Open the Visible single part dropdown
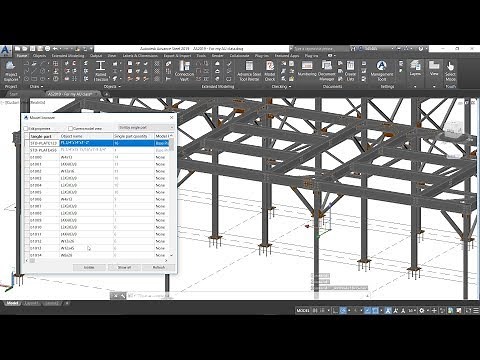480x360 pixels. coord(146,128)
